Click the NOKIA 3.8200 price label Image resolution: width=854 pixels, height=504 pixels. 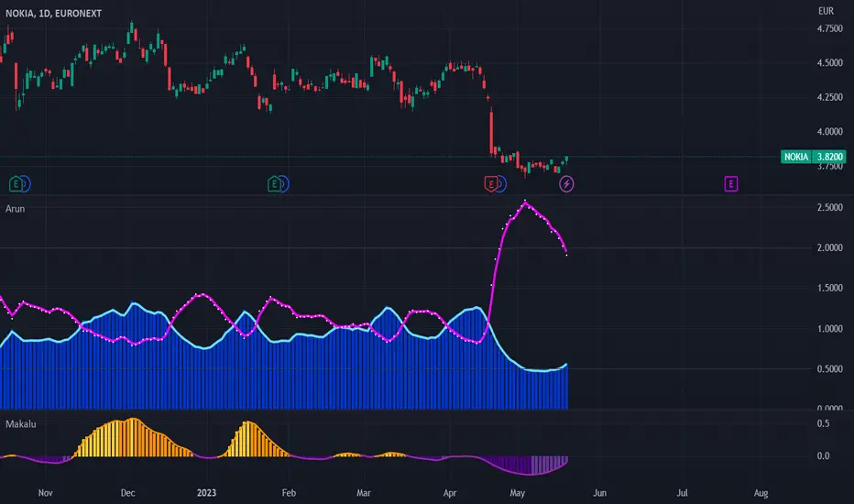(x=813, y=157)
